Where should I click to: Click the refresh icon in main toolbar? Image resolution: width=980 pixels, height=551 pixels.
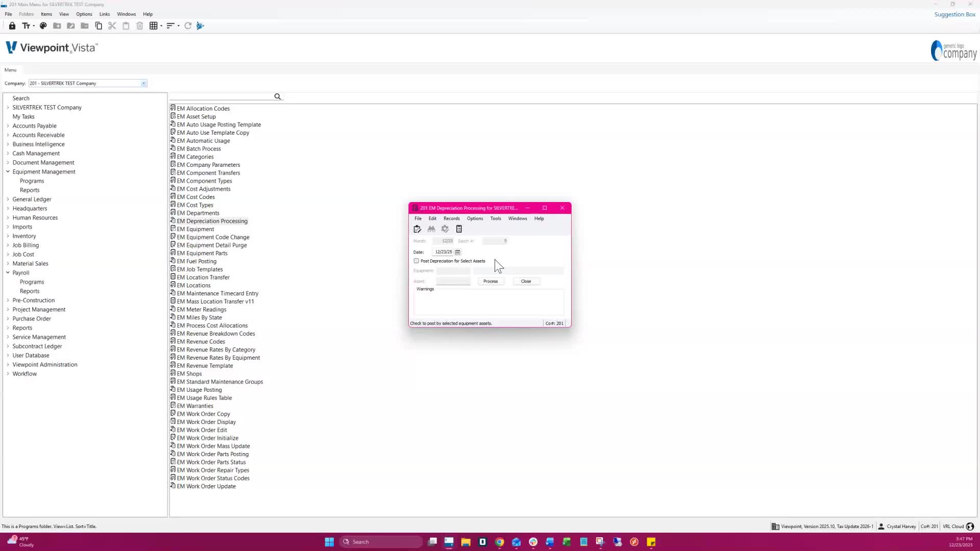point(188,26)
